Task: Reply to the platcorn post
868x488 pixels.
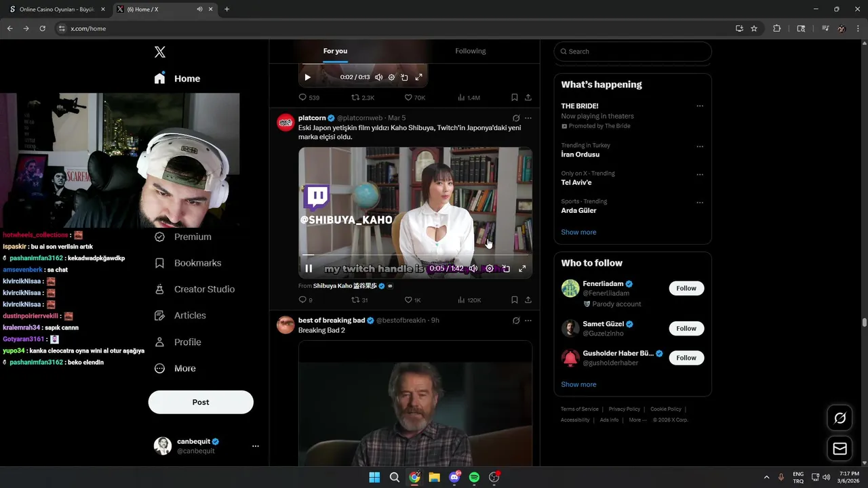Action: 302,300
